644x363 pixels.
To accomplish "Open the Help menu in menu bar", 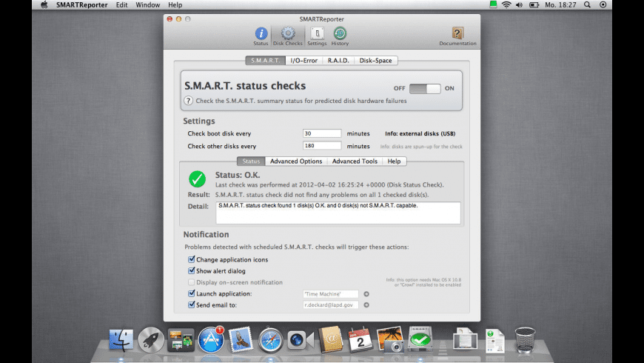I will (x=175, y=5).
